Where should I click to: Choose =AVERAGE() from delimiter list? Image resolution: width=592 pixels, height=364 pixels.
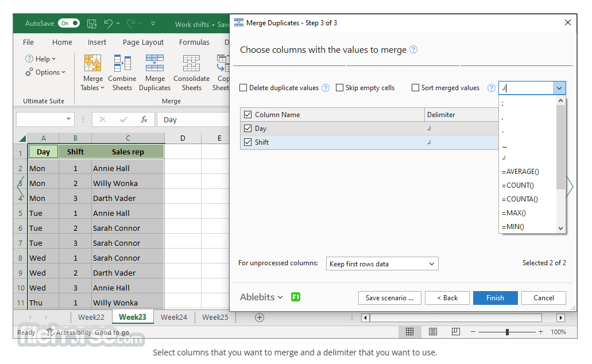tap(528, 172)
